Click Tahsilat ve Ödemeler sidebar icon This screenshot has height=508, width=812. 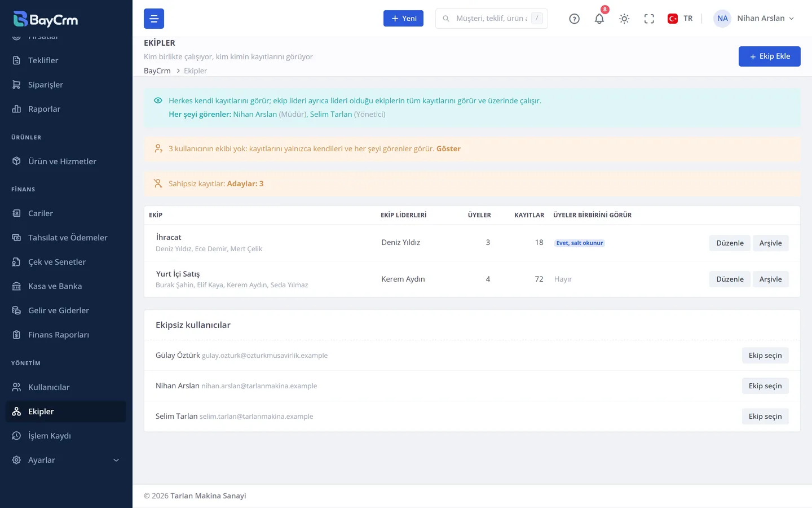coord(16,238)
